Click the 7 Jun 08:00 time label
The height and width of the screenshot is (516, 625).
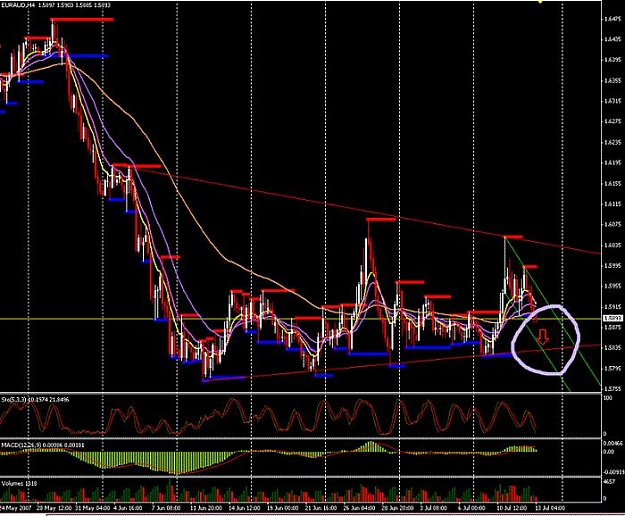pyautogui.click(x=165, y=508)
